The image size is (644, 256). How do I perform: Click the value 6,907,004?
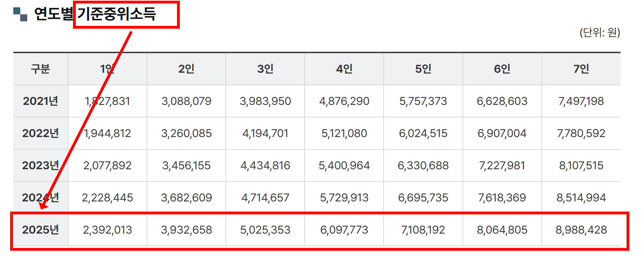[502, 133]
